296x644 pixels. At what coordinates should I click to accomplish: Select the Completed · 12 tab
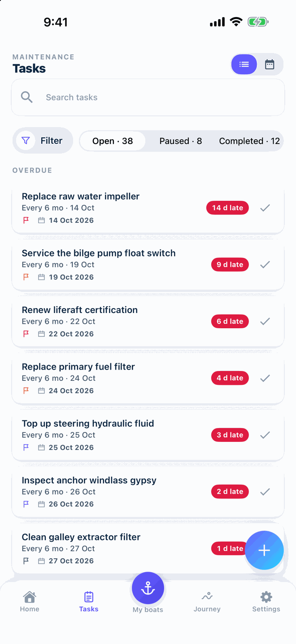249,141
